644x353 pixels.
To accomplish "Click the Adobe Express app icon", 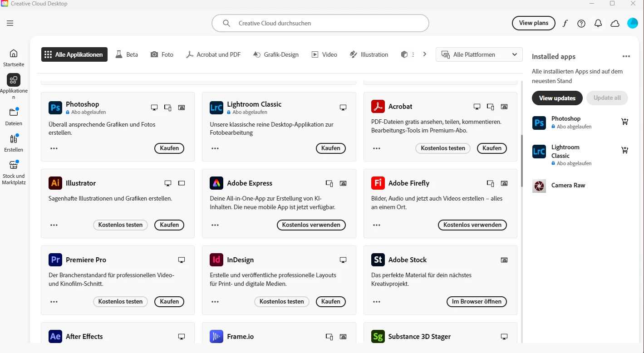I will 216,183.
